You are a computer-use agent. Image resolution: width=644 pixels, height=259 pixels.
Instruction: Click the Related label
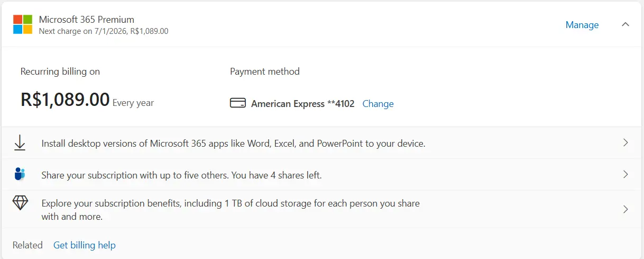click(x=27, y=245)
